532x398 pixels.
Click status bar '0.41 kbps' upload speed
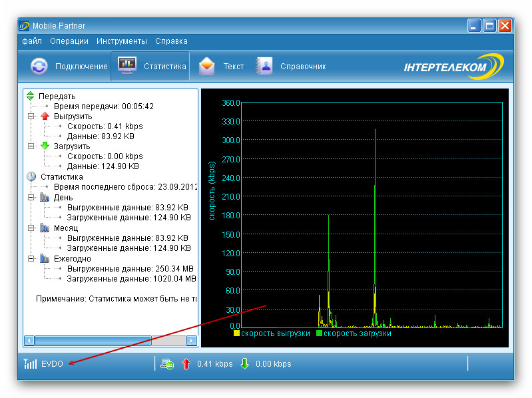[215, 364]
